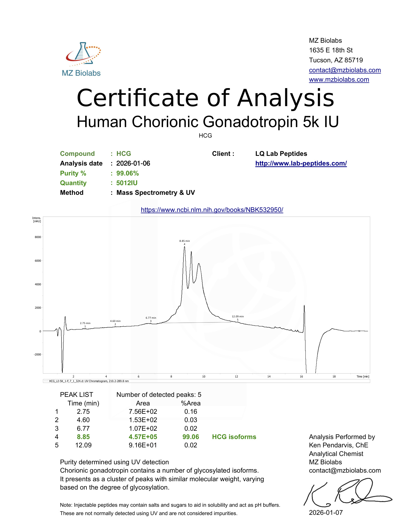The image size is (411, 532).
Task: Click the Time (min) column header
Action: pyautogui.click(x=83, y=403)
